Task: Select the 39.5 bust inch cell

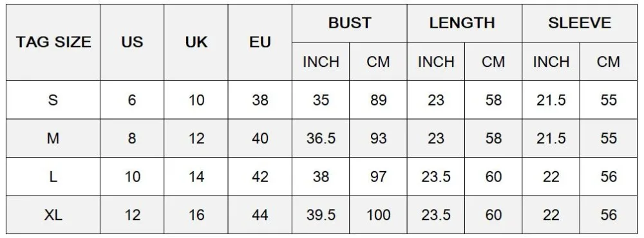Action: (321, 215)
